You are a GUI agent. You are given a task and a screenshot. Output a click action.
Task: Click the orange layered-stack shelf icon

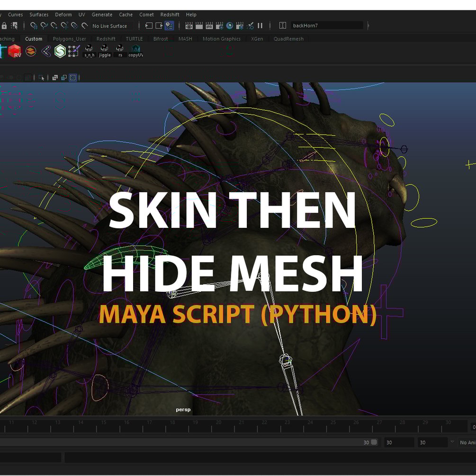[31, 51]
